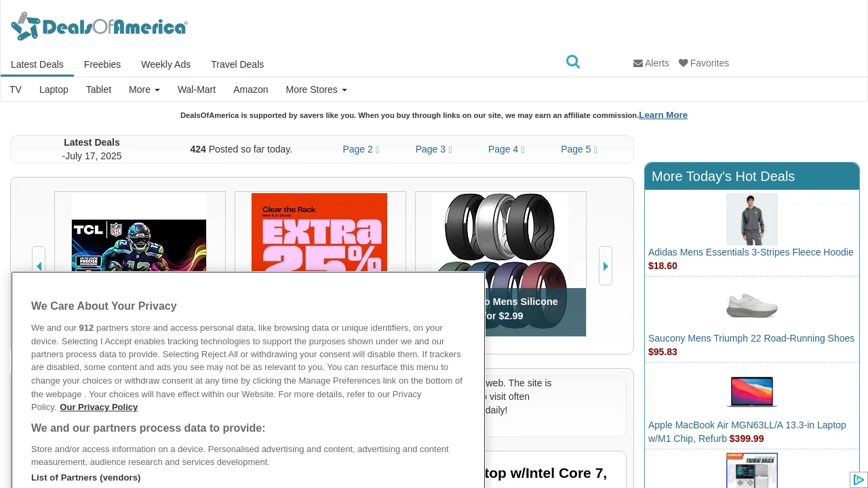Open Saucony Triumph 22 shoe image
The width and height of the screenshot is (868, 488).
coord(752,305)
